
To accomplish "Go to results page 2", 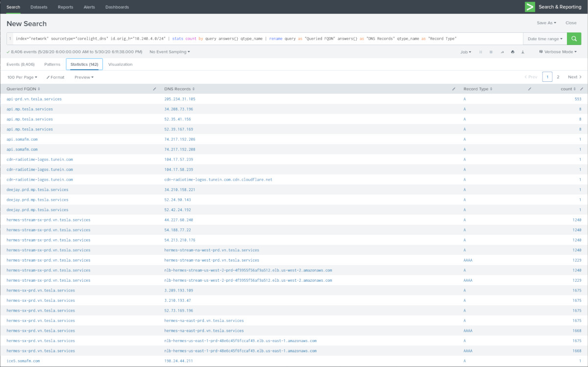I will tap(558, 77).
